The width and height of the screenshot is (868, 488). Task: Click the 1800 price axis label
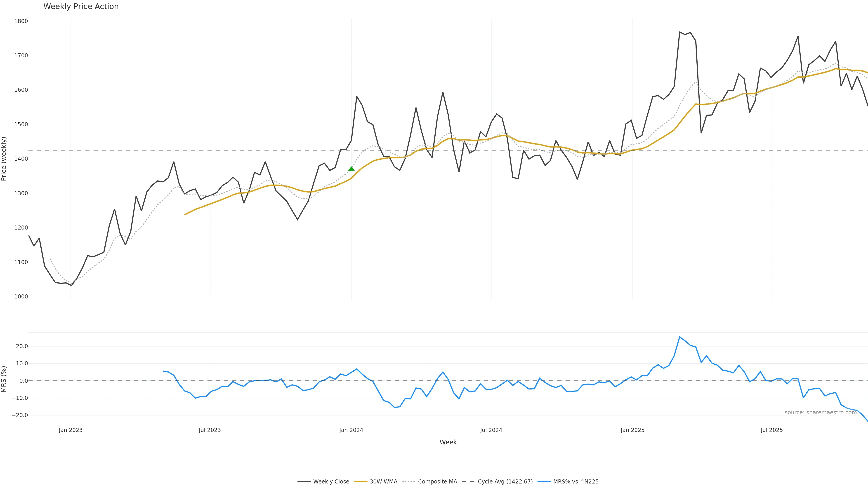point(21,21)
